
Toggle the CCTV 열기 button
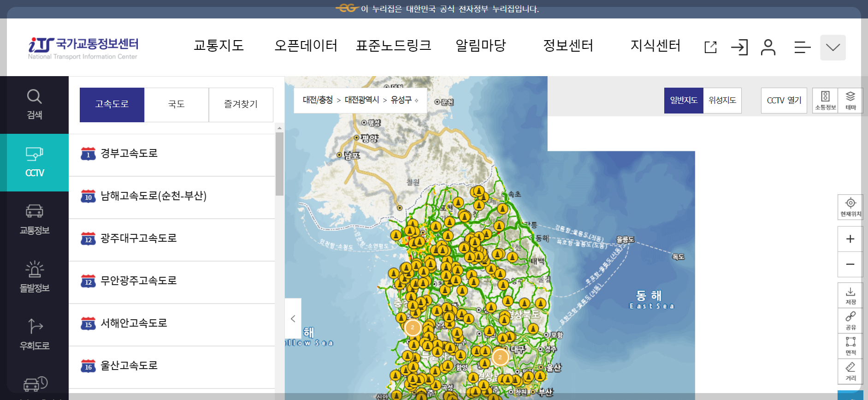[784, 100]
